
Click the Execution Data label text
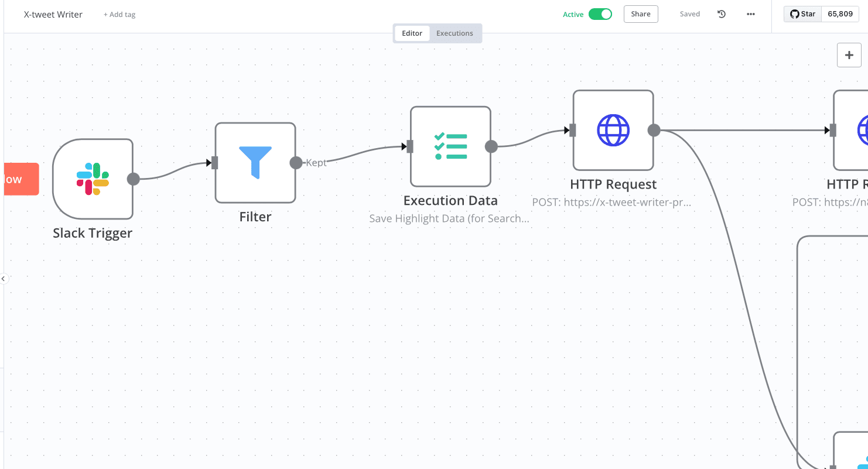coord(450,200)
